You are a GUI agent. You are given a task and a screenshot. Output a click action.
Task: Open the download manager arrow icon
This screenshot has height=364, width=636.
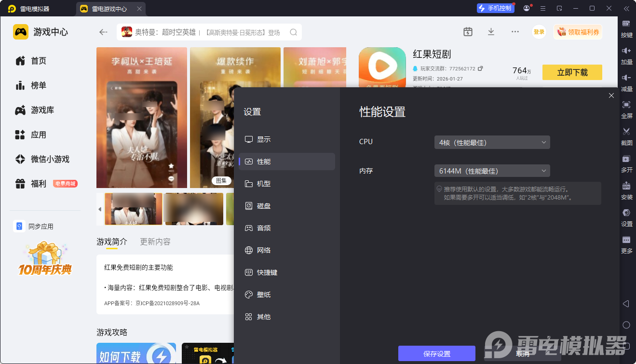(x=491, y=32)
